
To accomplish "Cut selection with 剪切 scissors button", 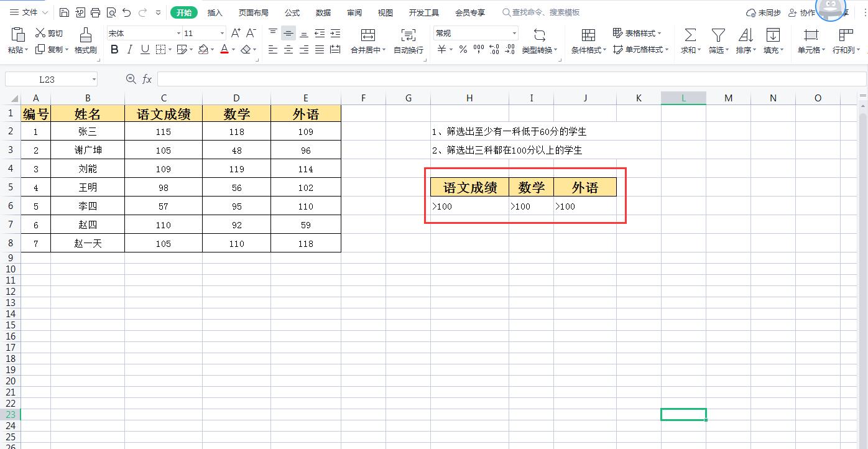I will tap(49, 33).
